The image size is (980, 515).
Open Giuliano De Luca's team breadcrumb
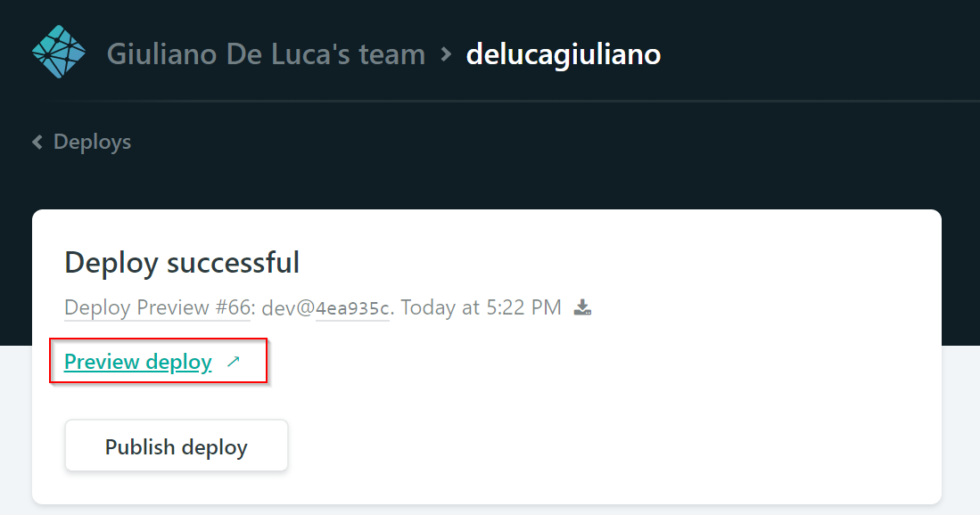(267, 54)
